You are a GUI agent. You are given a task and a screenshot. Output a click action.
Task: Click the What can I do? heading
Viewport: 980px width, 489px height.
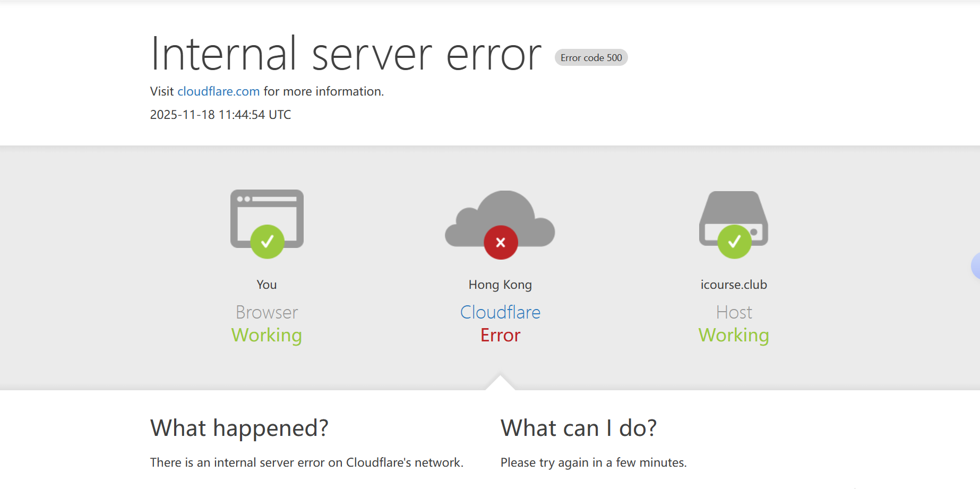pyautogui.click(x=579, y=428)
